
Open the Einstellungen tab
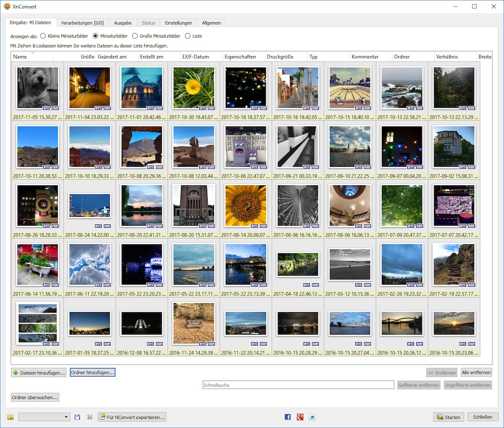[178, 23]
